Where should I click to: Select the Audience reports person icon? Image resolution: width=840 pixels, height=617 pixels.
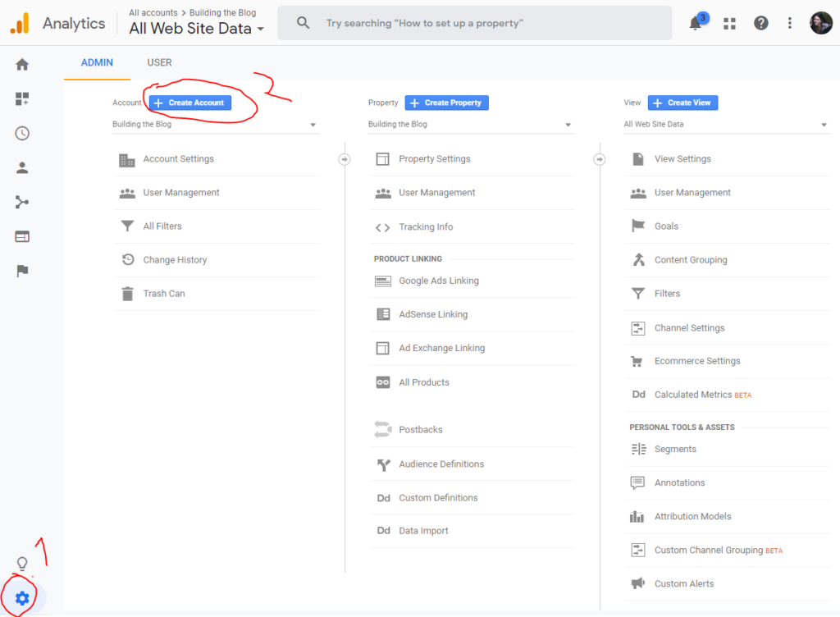coord(22,167)
